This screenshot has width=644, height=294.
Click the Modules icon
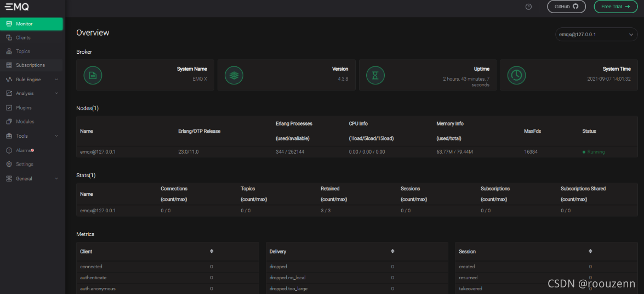(x=9, y=121)
